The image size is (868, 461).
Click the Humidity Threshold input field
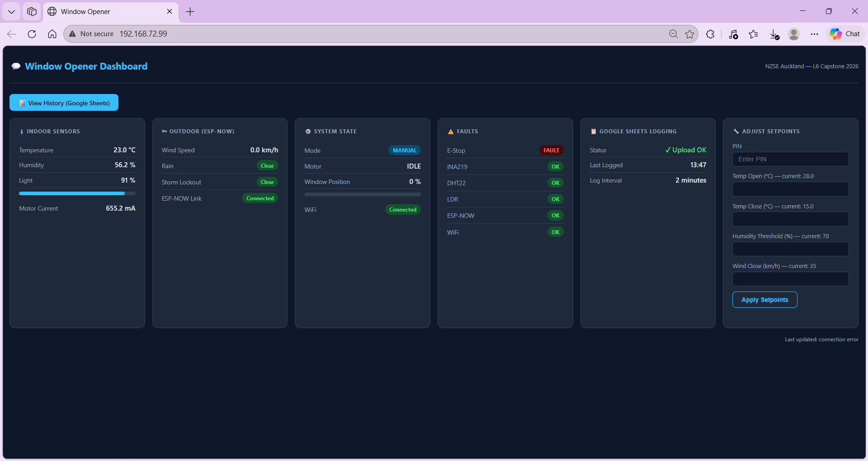pos(790,249)
